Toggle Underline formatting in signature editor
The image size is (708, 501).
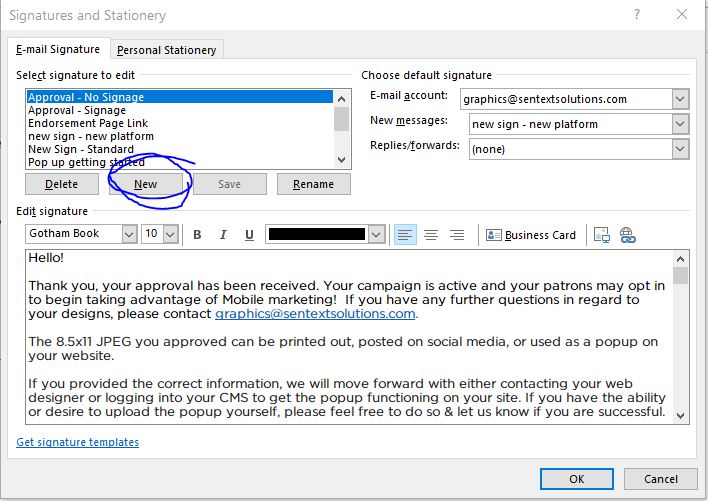pyautogui.click(x=247, y=235)
